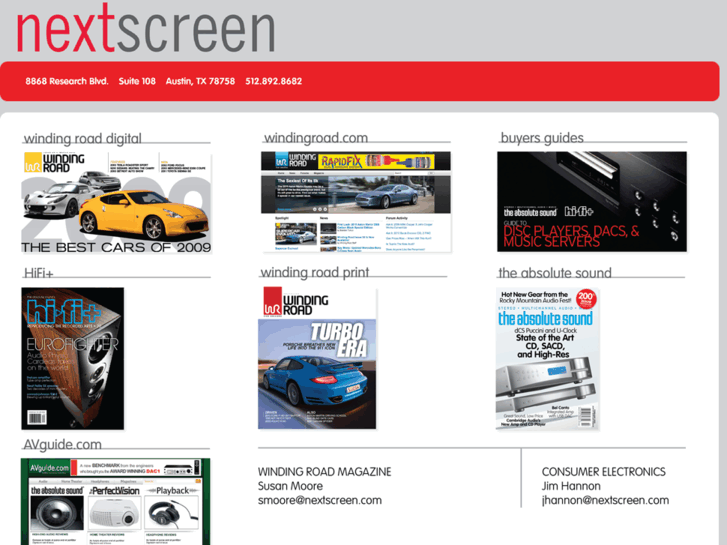The height and width of the screenshot is (545, 727).
Task: Click the phone number 512.892.8682
Action: (274, 81)
